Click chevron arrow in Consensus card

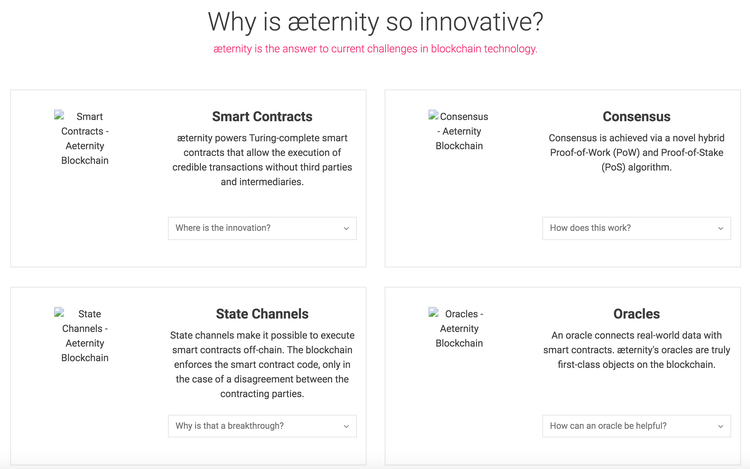[x=721, y=229]
